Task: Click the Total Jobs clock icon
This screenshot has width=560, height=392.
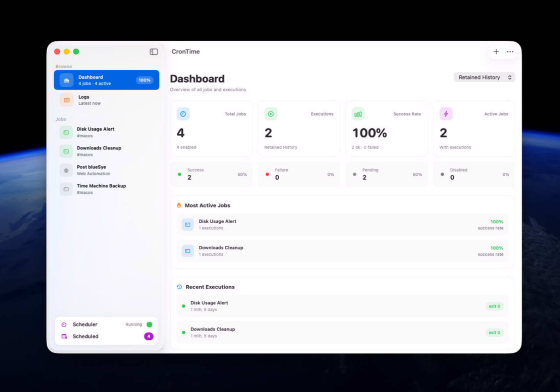Action: coord(183,114)
